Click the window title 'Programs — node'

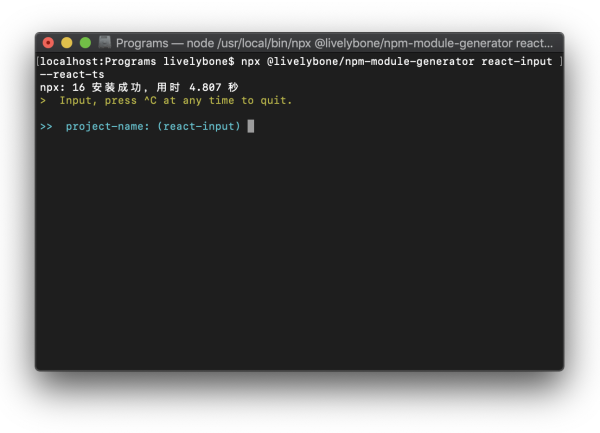point(165,43)
